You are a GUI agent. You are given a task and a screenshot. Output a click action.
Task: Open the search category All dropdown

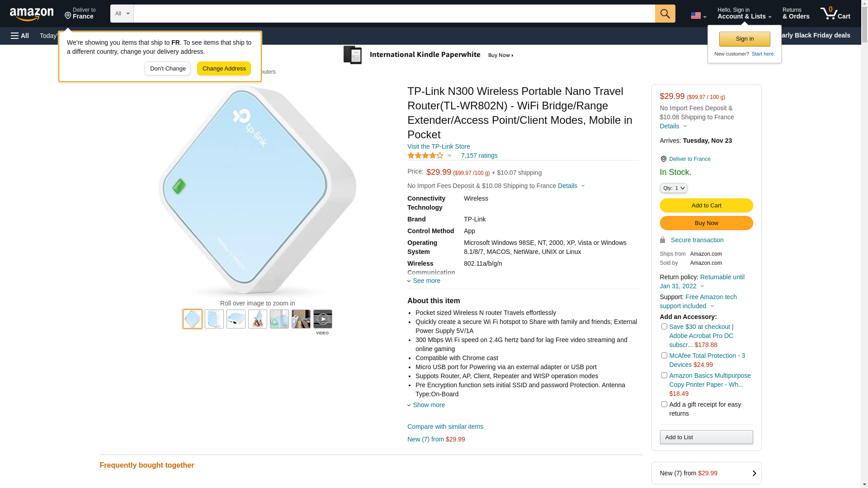point(122,14)
